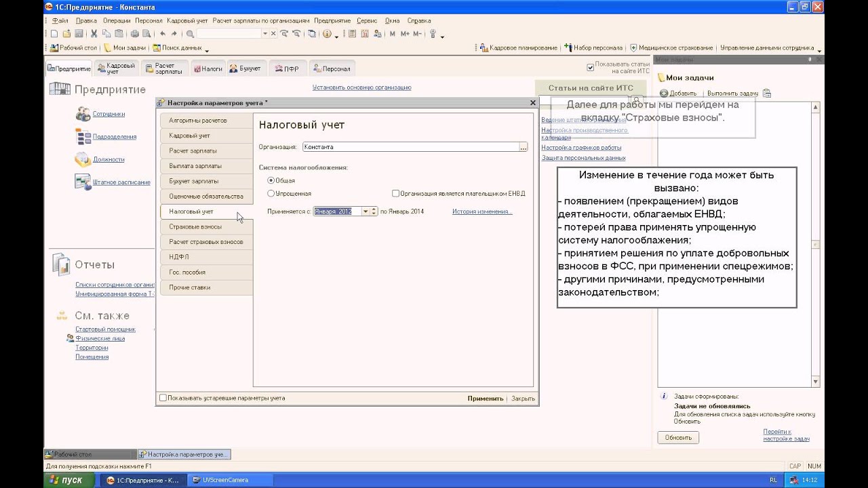Image resolution: width=868 pixels, height=488 pixels.
Task: Click the Undo arrow icon
Action: coord(163,34)
